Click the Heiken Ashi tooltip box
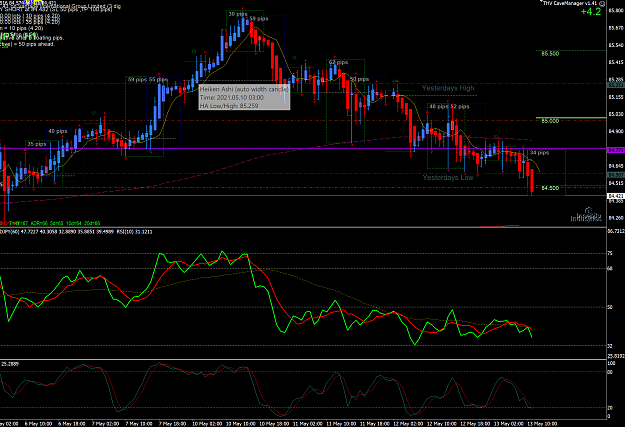The height and width of the screenshot is (427, 625). point(244,97)
